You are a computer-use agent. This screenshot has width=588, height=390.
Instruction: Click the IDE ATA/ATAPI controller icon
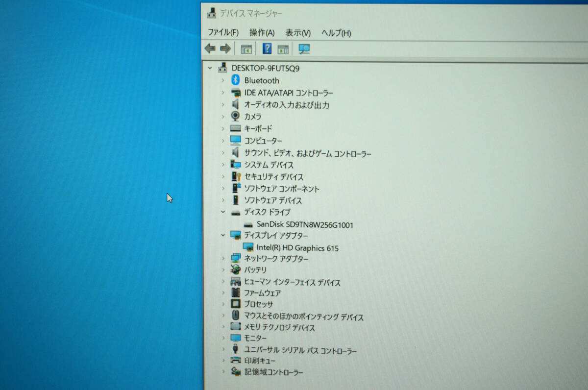[x=235, y=93]
